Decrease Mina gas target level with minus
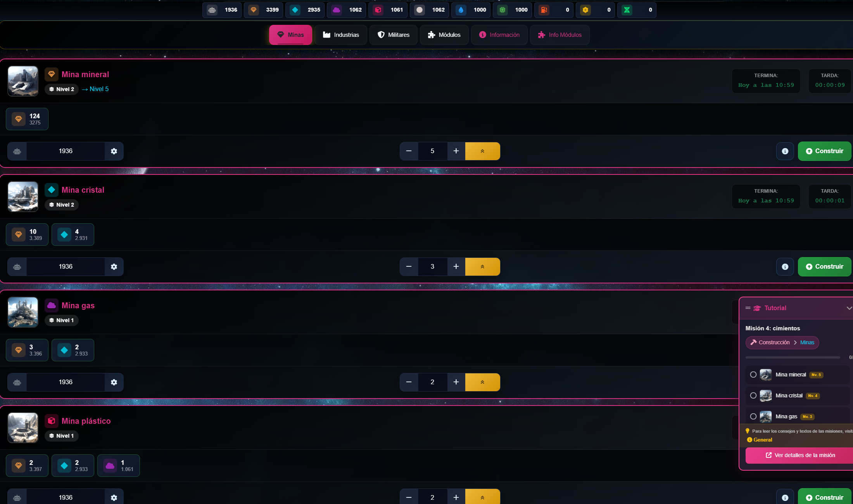Viewport: 853px width, 504px height. pyautogui.click(x=409, y=382)
